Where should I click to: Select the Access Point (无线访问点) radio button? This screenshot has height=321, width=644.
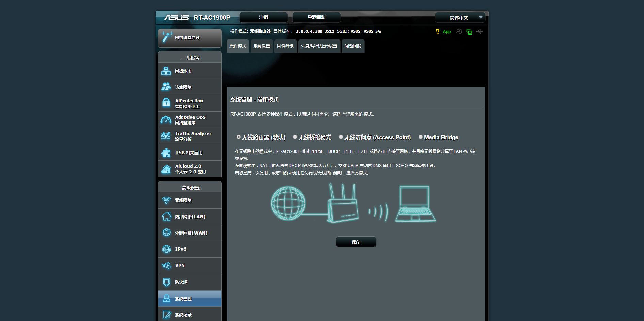341,137
